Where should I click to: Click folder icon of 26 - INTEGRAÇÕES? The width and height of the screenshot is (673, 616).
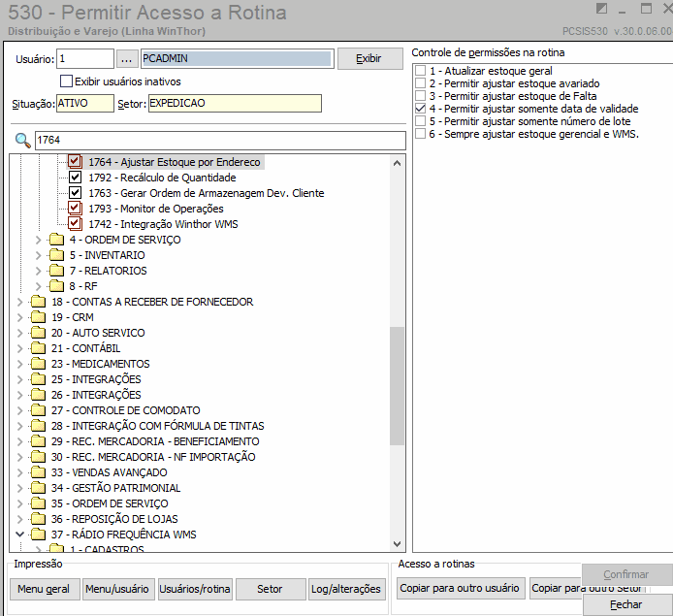pos(38,395)
